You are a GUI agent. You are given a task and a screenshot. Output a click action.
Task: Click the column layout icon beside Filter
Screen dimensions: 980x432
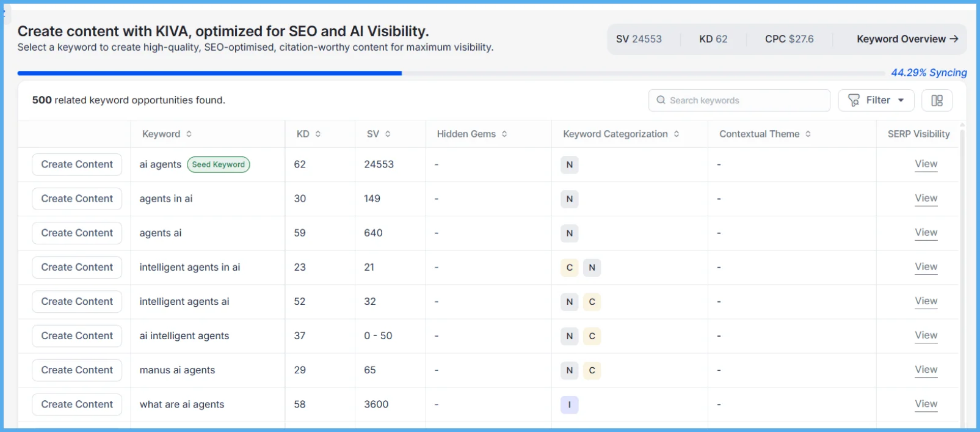[x=937, y=100]
